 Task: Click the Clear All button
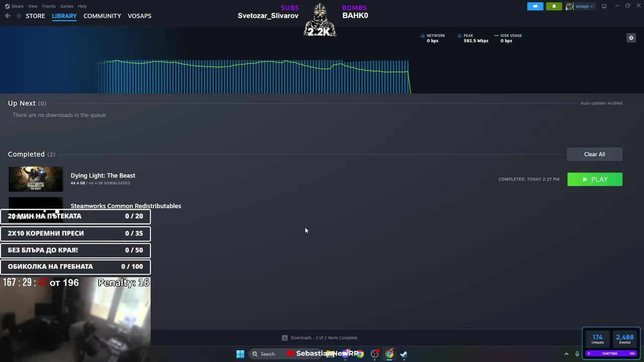coord(595,154)
